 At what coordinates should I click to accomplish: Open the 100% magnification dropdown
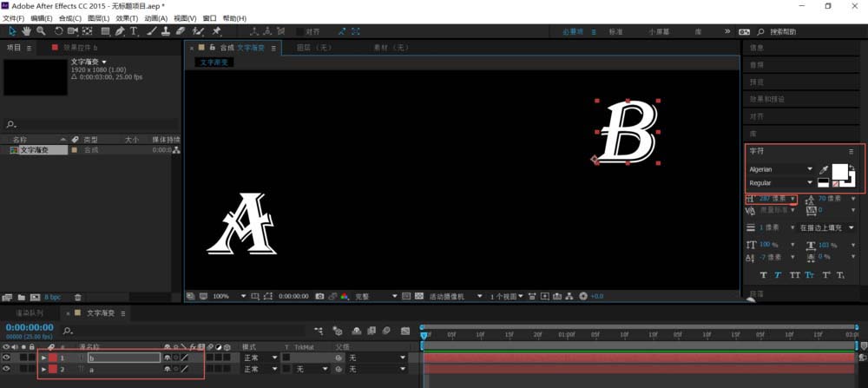point(229,296)
